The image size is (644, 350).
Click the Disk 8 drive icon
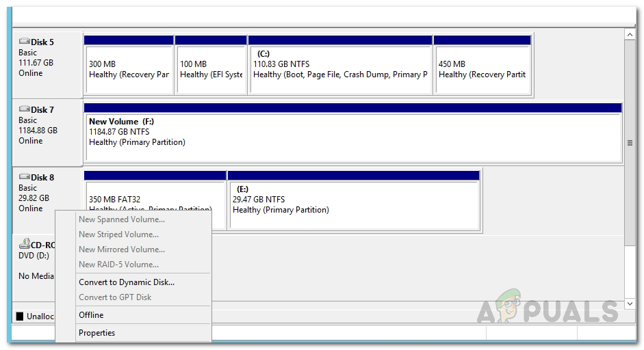click(25, 177)
